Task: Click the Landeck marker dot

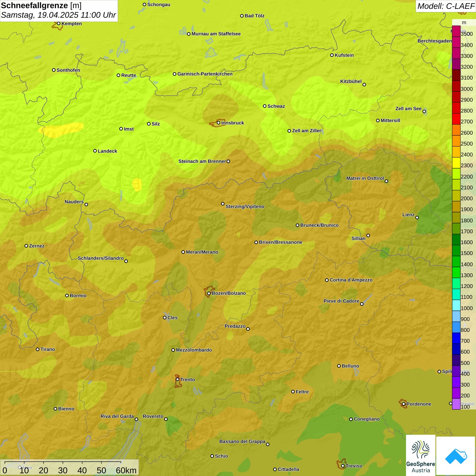Action: [95, 151]
